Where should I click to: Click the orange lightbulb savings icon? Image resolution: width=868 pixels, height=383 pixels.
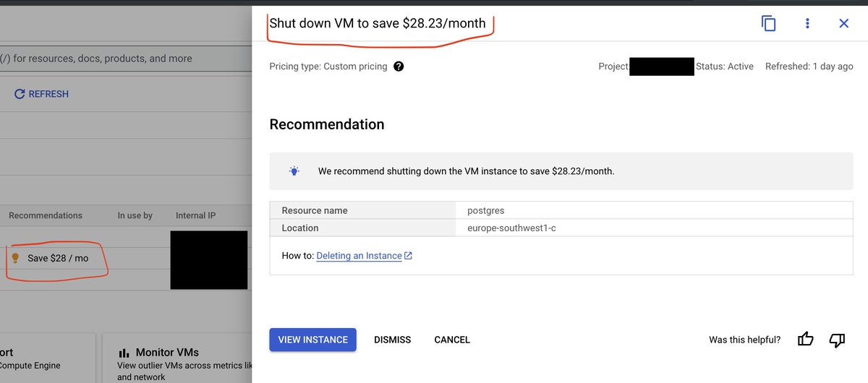pos(15,258)
